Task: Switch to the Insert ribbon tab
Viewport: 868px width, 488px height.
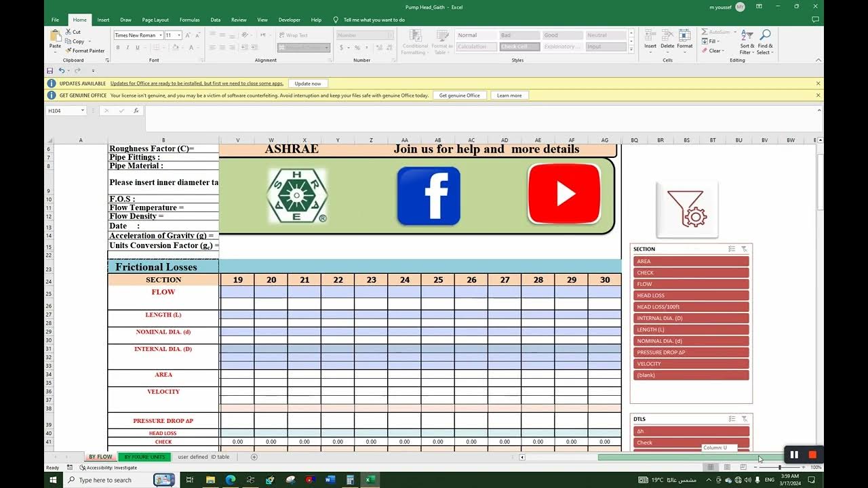Action: (x=103, y=20)
